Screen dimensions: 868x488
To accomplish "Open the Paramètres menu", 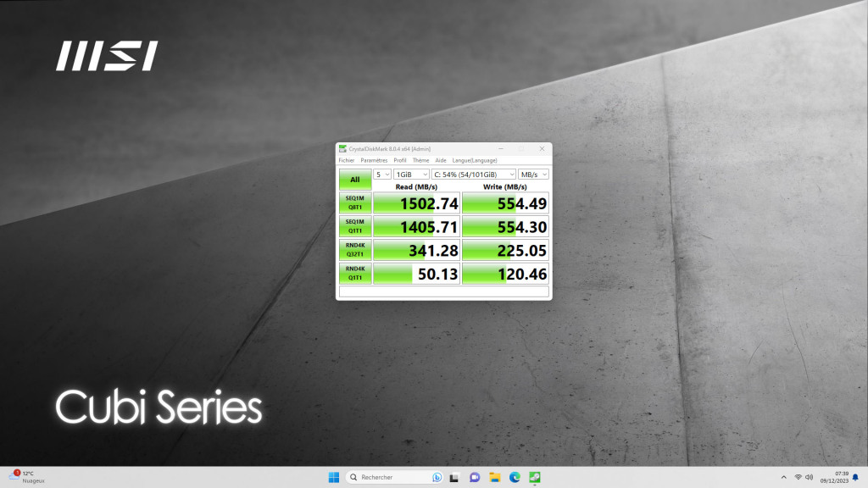I will coord(374,160).
